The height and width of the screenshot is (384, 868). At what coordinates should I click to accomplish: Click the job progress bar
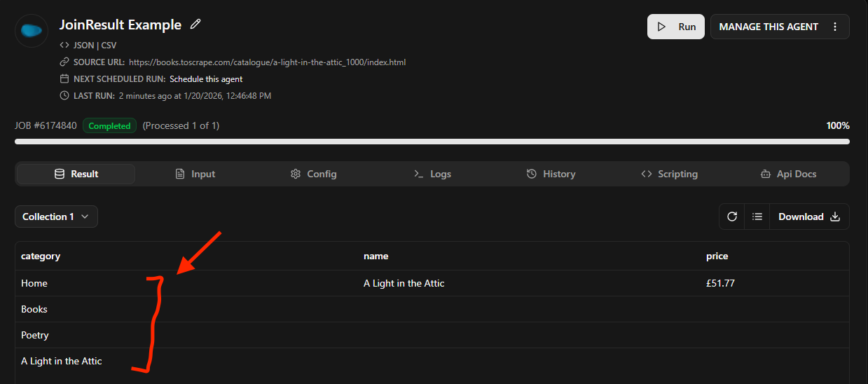(432, 142)
